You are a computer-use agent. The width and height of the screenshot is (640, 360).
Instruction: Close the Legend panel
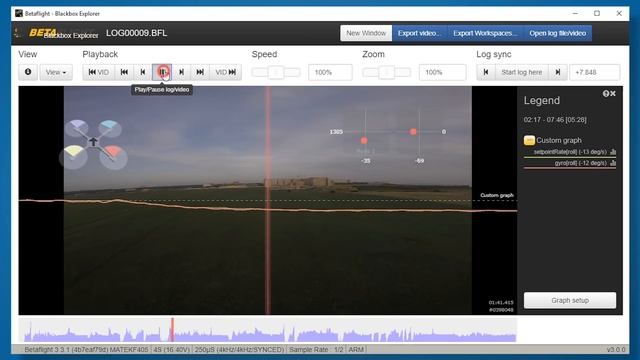[613, 94]
